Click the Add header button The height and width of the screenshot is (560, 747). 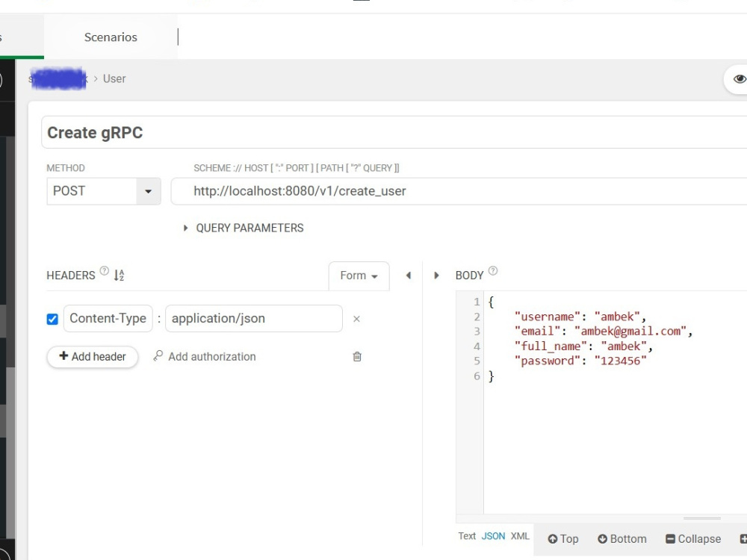[x=93, y=357]
